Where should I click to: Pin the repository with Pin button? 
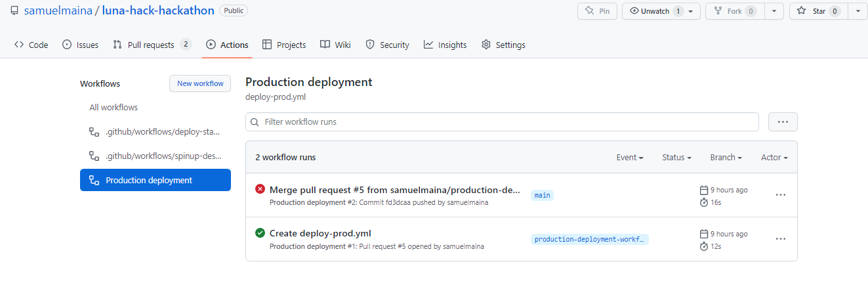(597, 11)
